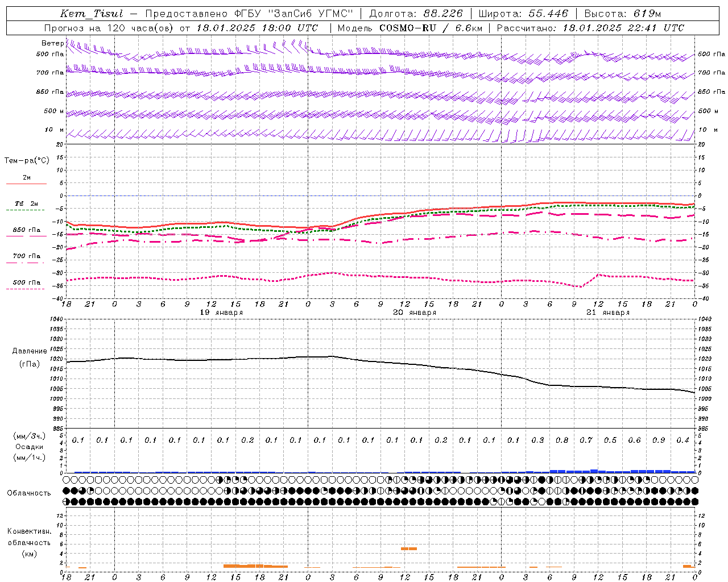Click the 0.7 precipitation value
The width and height of the screenshot is (728, 582).
point(586,440)
